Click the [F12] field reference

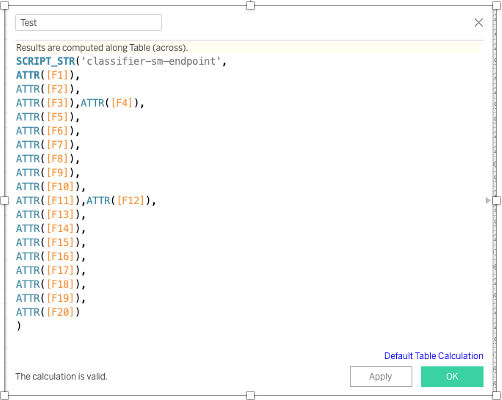131,200
